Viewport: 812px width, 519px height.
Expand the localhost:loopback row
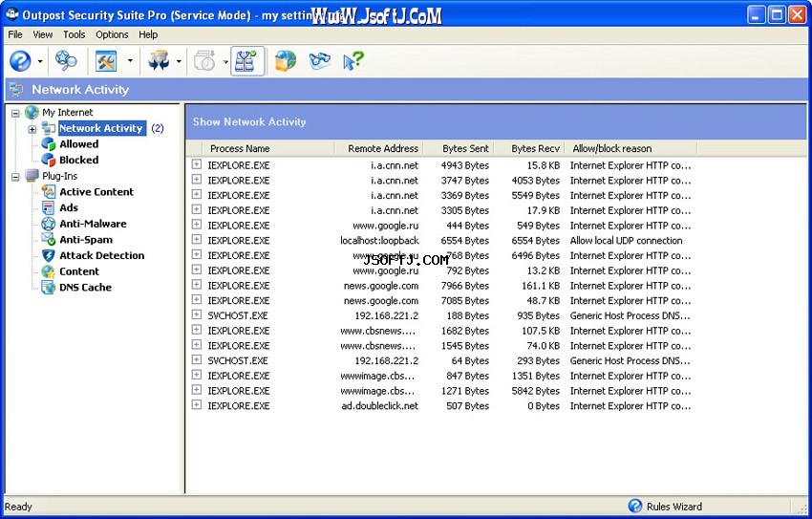pos(196,239)
